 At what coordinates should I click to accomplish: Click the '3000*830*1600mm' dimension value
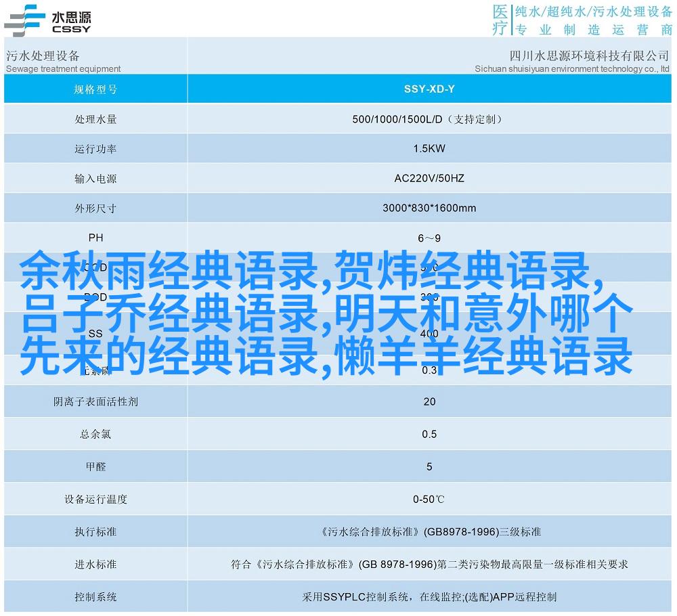(429, 208)
